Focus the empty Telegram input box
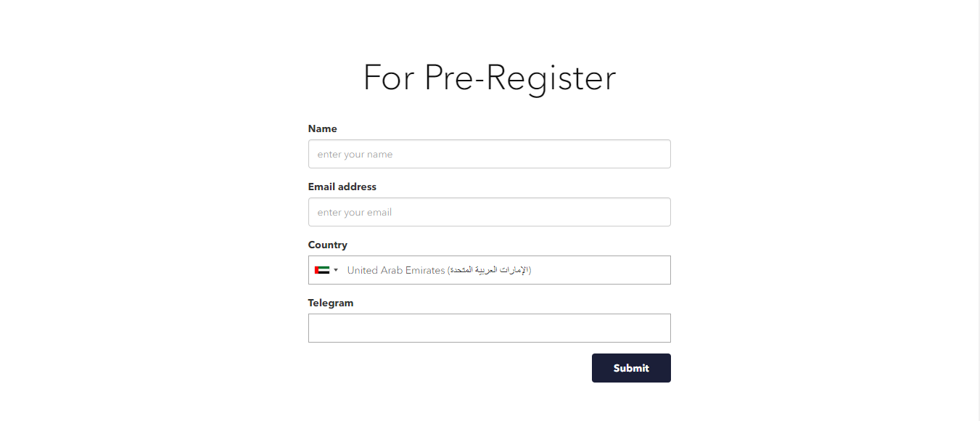The width and height of the screenshot is (980, 421). point(490,328)
